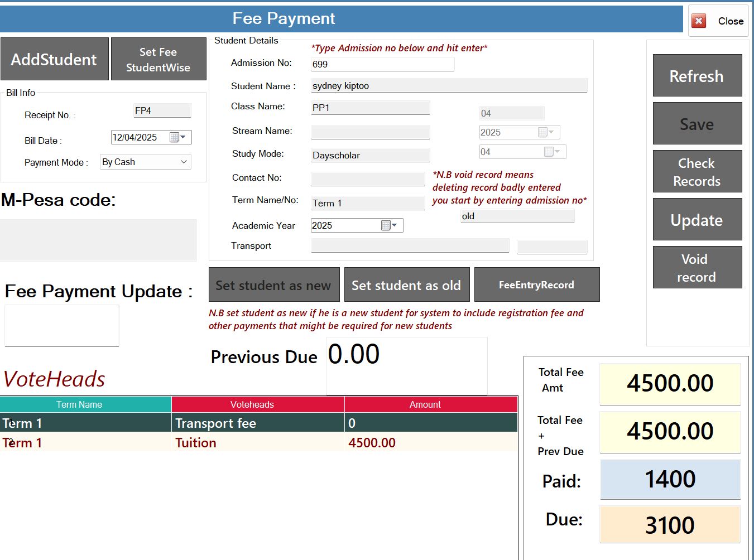Image resolution: width=754 pixels, height=560 pixels.
Task: Click the 4500.00 amount cell for Tuition
Action: click(x=431, y=442)
